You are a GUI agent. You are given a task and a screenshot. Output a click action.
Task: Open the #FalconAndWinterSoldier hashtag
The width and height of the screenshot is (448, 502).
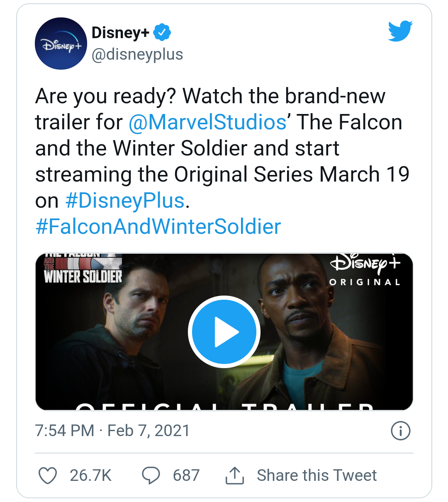point(158,227)
